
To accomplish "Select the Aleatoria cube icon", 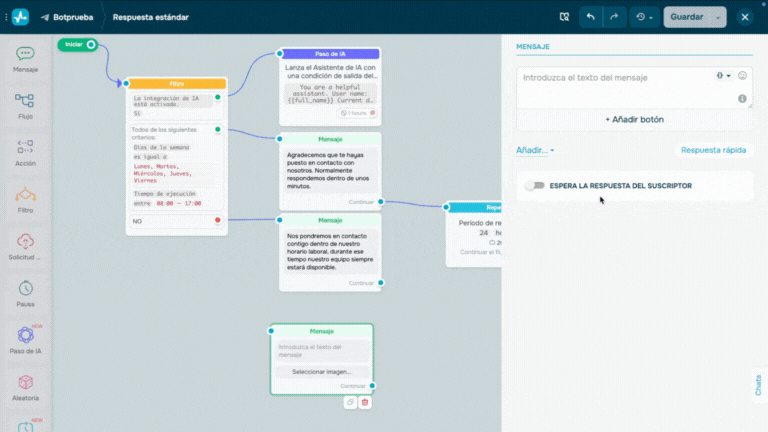I will (25, 384).
